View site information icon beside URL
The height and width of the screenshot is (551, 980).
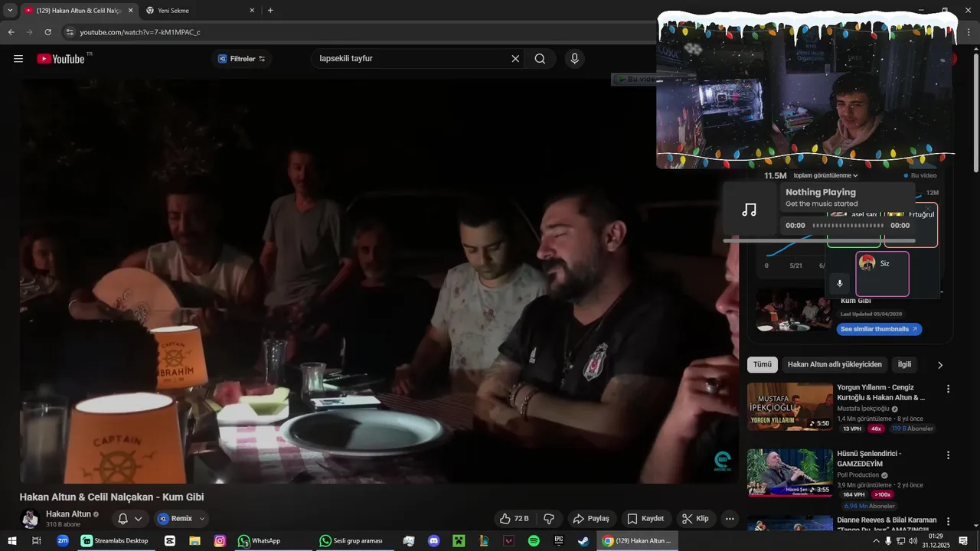(x=70, y=32)
